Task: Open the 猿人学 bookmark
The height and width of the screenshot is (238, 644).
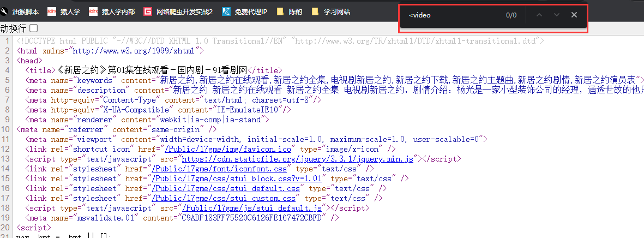Action: 65,11
